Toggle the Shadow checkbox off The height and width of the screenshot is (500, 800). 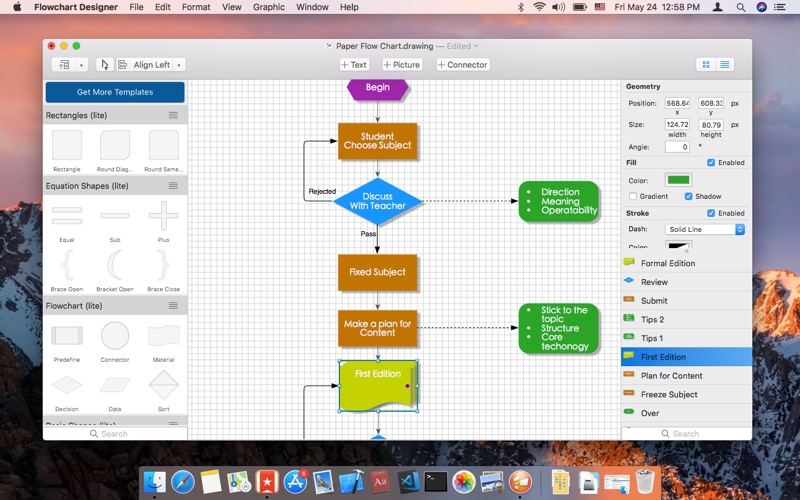pyautogui.click(x=688, y=196)
